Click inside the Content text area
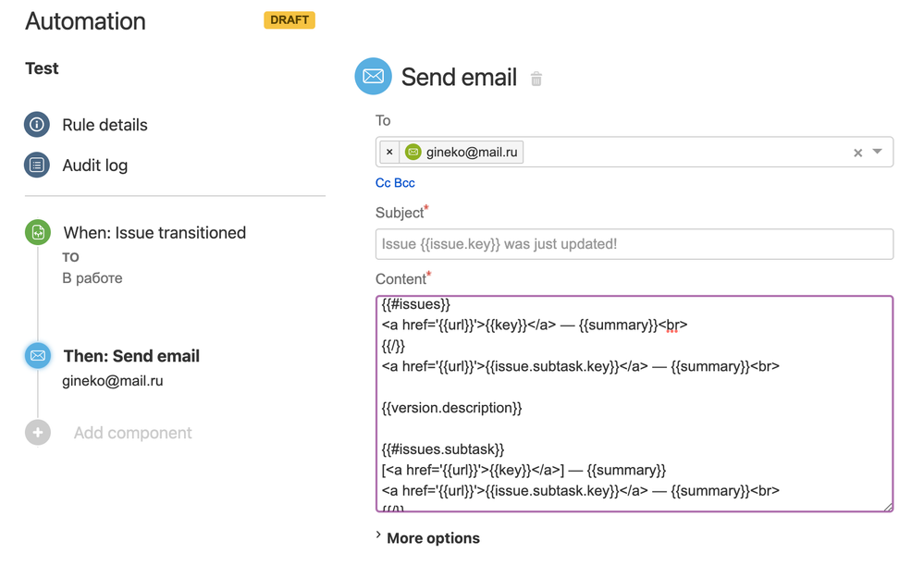Screen dimensions: 924x565 click(x=634, y=403)
